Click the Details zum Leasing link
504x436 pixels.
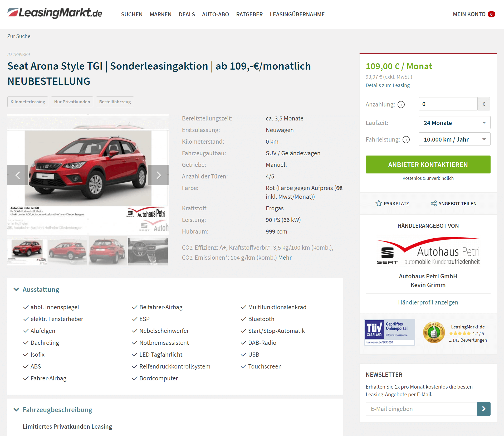coord(388,85)
